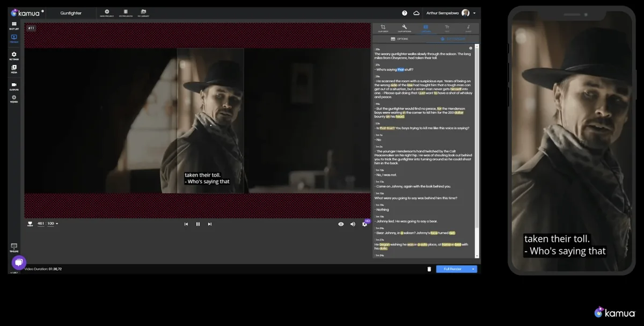Viewport: 644px width, 326px height.
Task: Select the blue captions editor sub-tab
Action: tap(452, 39)
